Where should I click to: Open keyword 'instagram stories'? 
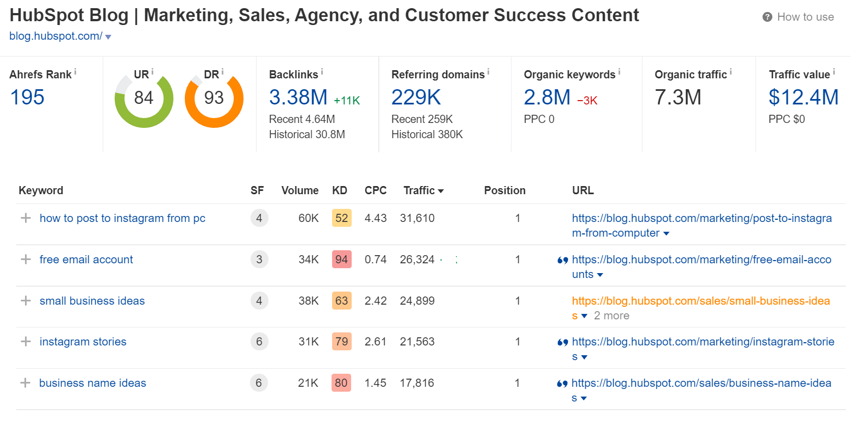83,342
